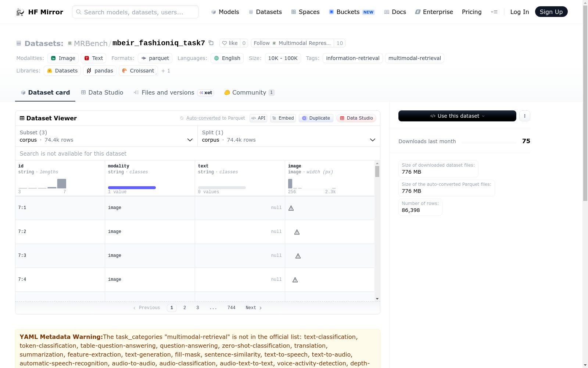The image size is (588, 368).
Task: Open the Community tab
Action: point(250,93)
